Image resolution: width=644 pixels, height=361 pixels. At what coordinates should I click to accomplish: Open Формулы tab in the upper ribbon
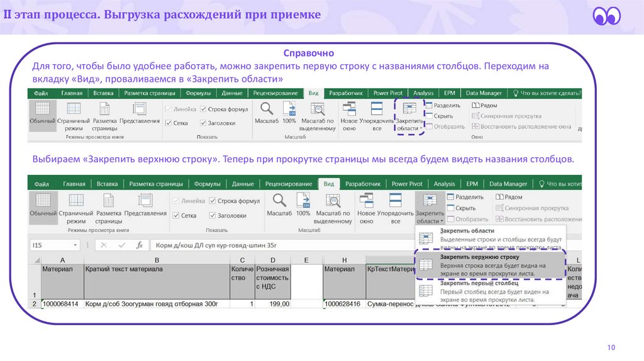click(198, 93)
